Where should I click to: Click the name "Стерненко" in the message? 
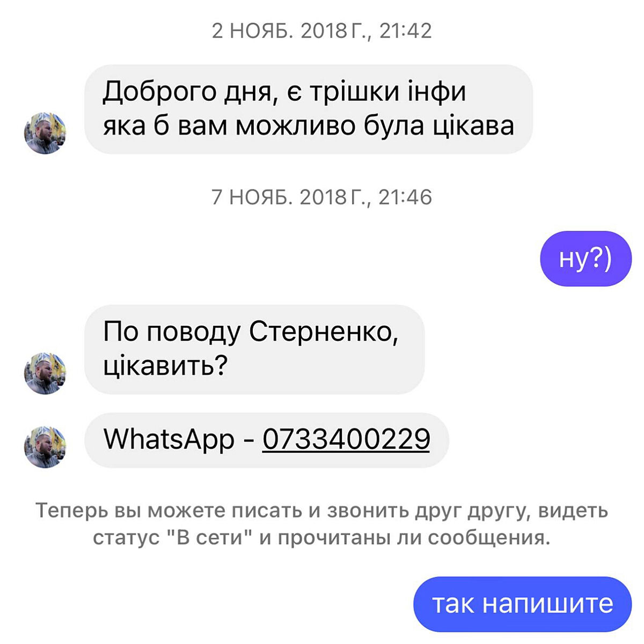pos(324,332)
